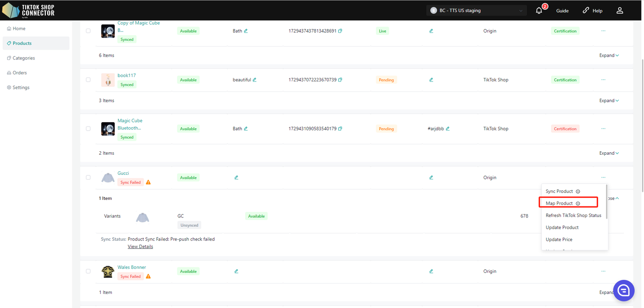Choose Map Product from the menu
Viewport: 644px width, 308px height.
[x=559, y=203]
